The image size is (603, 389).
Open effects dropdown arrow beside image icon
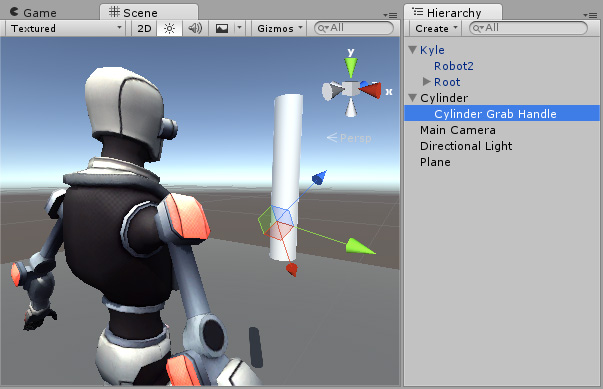(239, 28)
